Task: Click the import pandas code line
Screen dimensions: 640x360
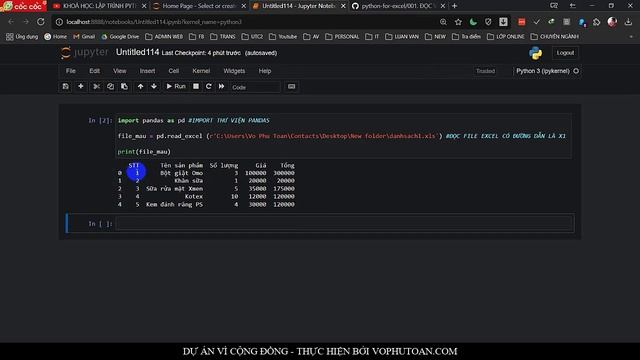Action: click(x=193, y=120)
